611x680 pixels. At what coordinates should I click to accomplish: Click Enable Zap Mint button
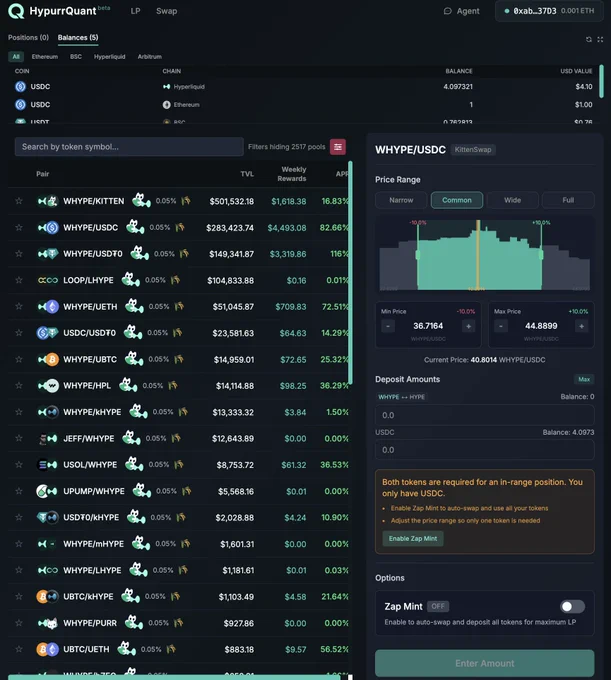pos(413,539)
